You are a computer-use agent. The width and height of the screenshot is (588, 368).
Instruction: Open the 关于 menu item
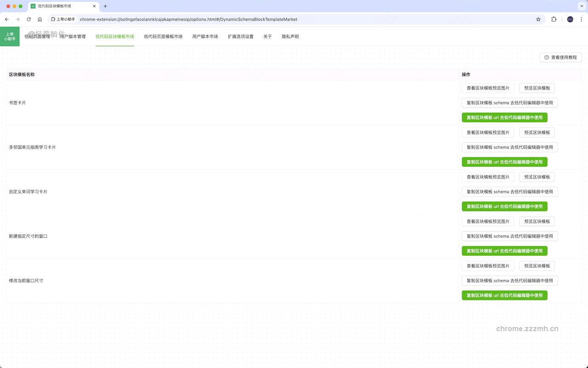coord(268,36)
